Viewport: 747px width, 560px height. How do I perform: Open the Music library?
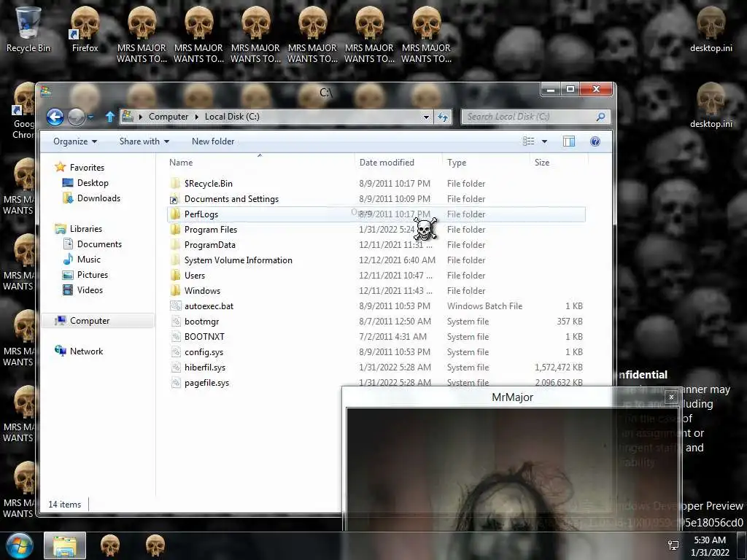pyautogui.click(x=88, y=260)
